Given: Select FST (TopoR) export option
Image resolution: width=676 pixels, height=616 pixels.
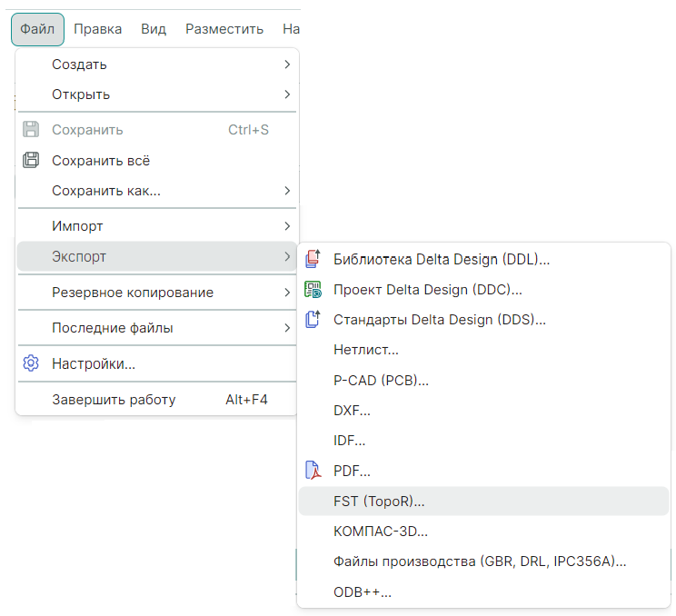Looking at the screenshot, I should [379, 501].
